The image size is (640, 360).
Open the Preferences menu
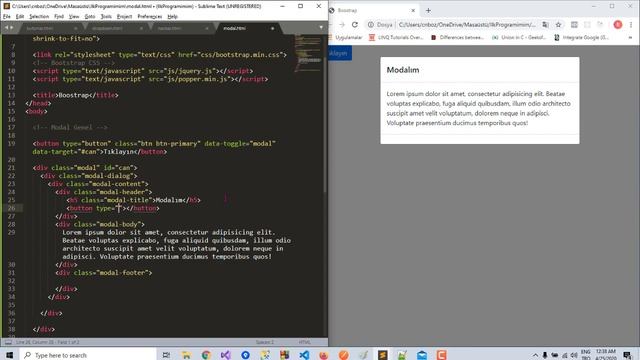coord(150,16)
